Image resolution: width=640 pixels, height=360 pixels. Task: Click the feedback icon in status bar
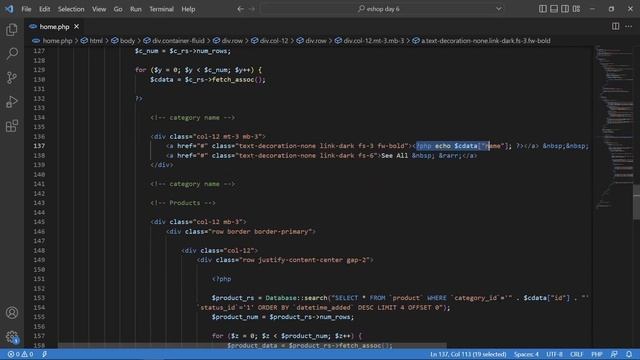click(614, 354)
